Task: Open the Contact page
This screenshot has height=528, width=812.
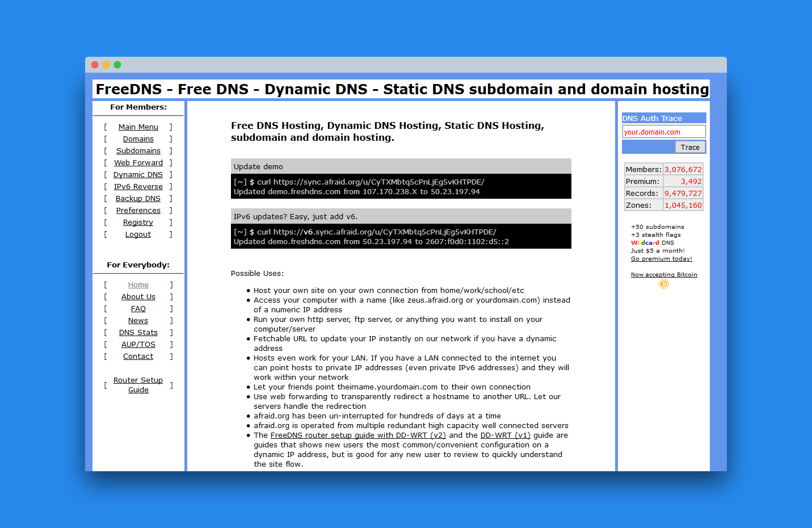Action: 138,357
